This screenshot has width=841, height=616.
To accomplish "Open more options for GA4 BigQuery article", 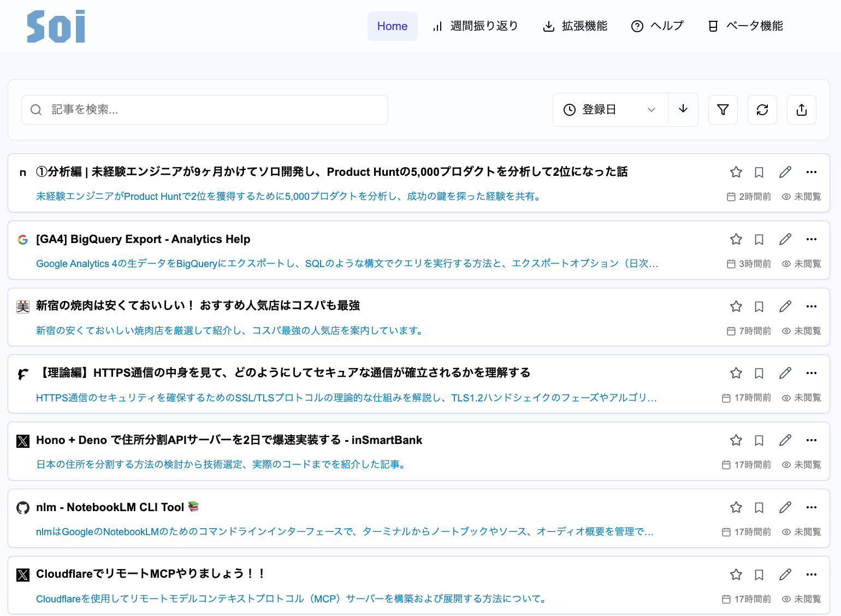I will [811, 239].
